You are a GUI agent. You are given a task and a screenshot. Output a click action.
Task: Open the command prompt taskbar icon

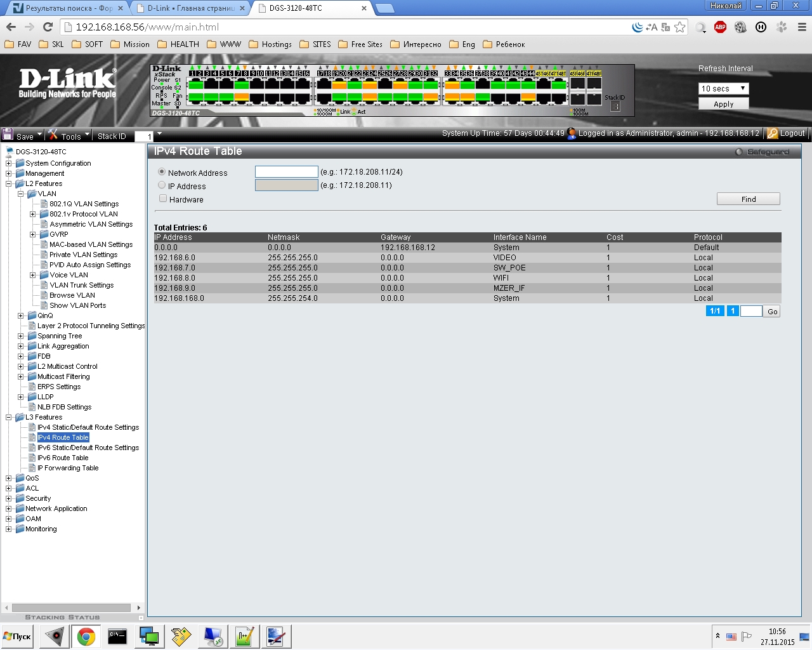117,636
